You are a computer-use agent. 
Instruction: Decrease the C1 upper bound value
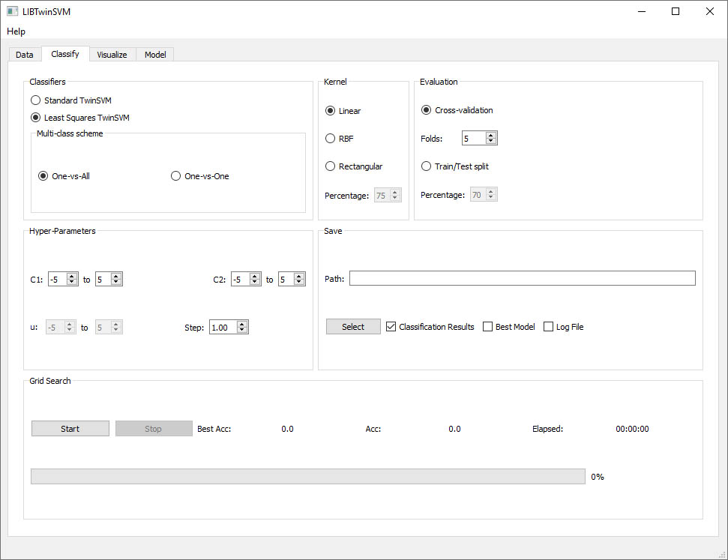pos(116,282)
